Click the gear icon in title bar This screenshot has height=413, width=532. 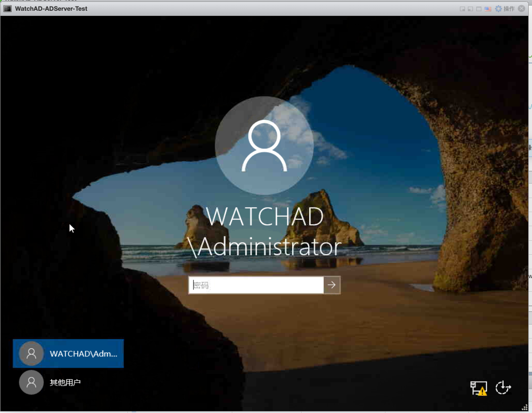pyautogui.click(x=498, y=8)
